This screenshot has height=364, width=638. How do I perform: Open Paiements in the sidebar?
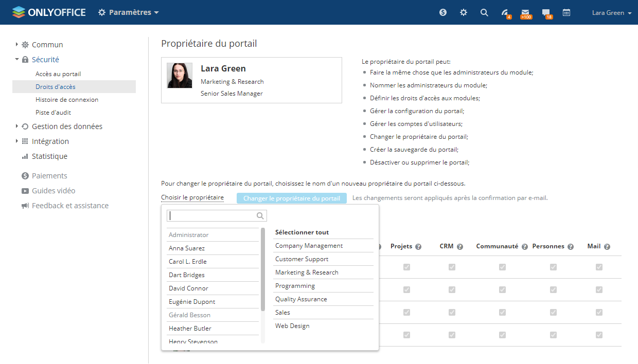(x=49, y=176)
